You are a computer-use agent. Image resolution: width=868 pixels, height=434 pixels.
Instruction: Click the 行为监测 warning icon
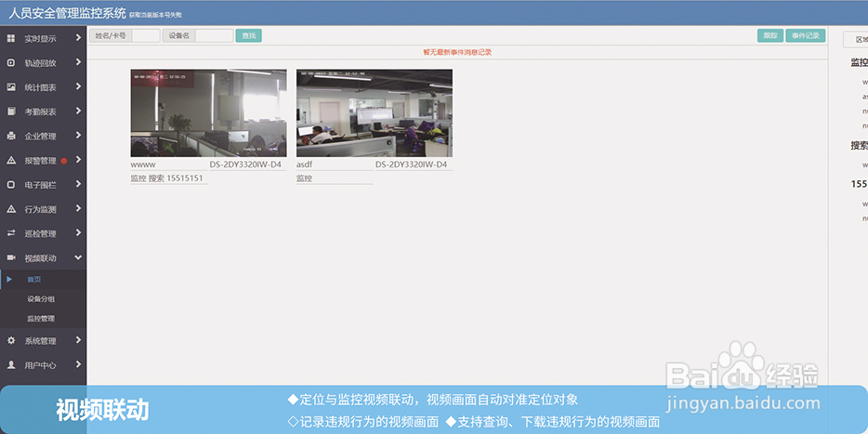tap(11, 209)
